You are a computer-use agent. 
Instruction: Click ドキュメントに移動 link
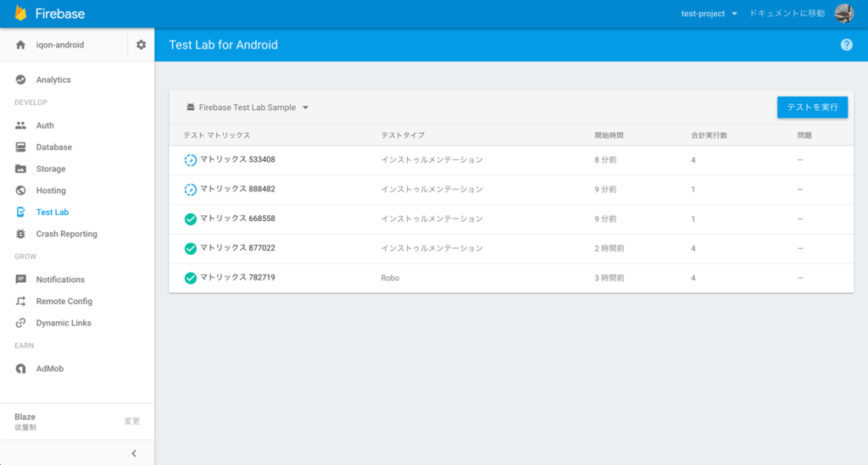tap(787, 14)
